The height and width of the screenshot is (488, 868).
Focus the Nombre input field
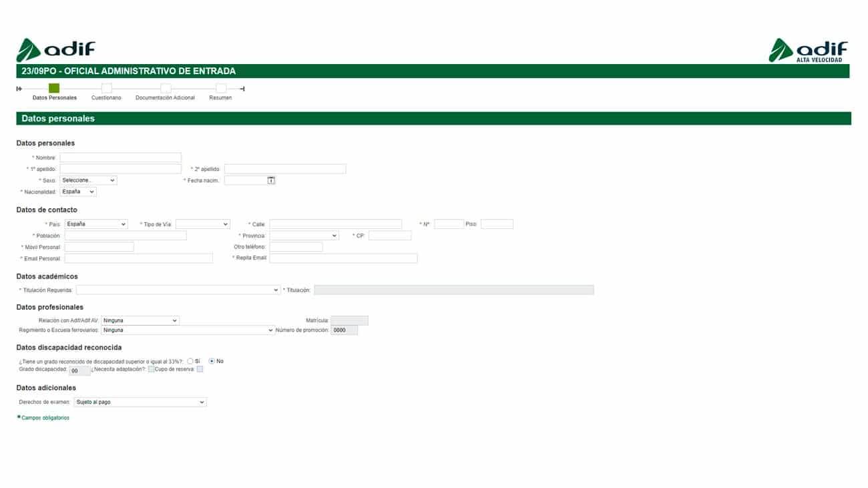point(121,158)
